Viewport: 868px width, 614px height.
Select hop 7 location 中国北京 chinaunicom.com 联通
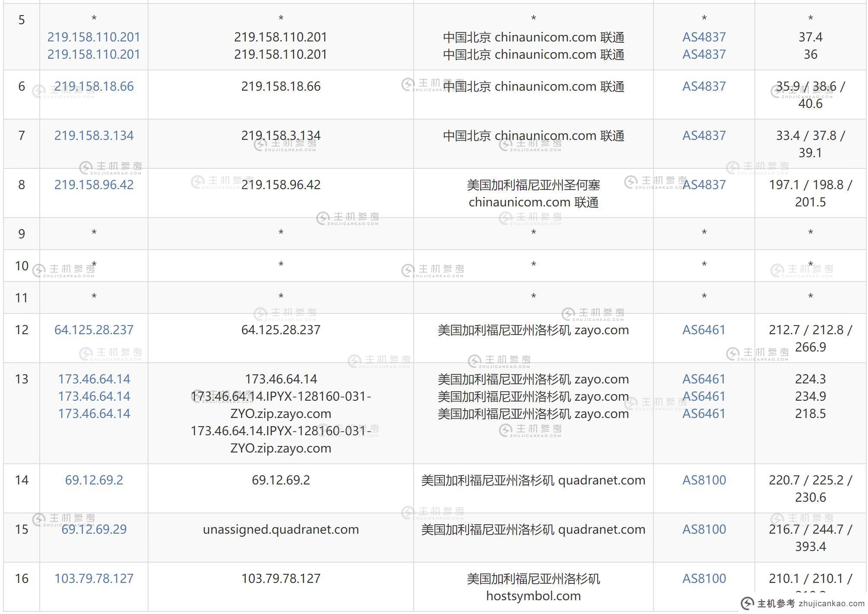click(533, 136)
